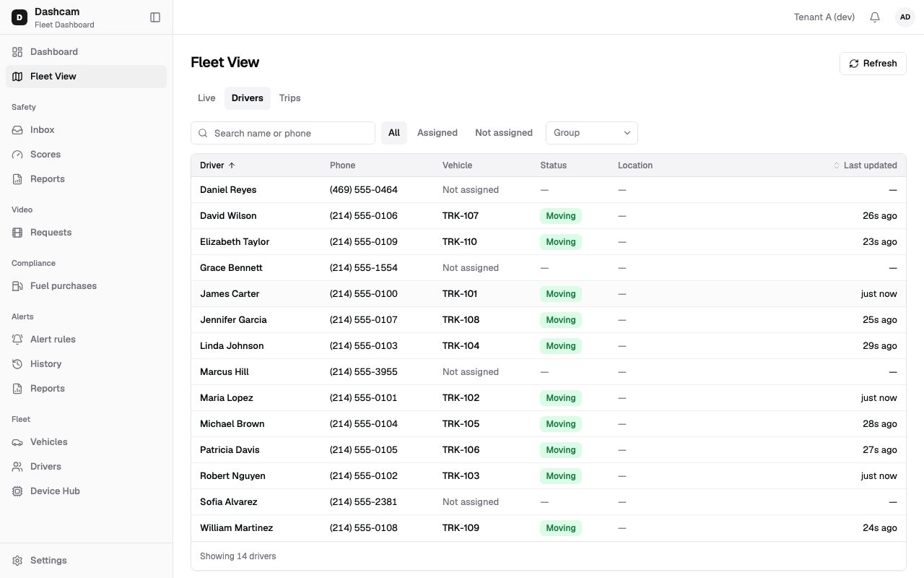The image size is (924, 578).
Task: Expand the Group dropdown
Action: 592,133
